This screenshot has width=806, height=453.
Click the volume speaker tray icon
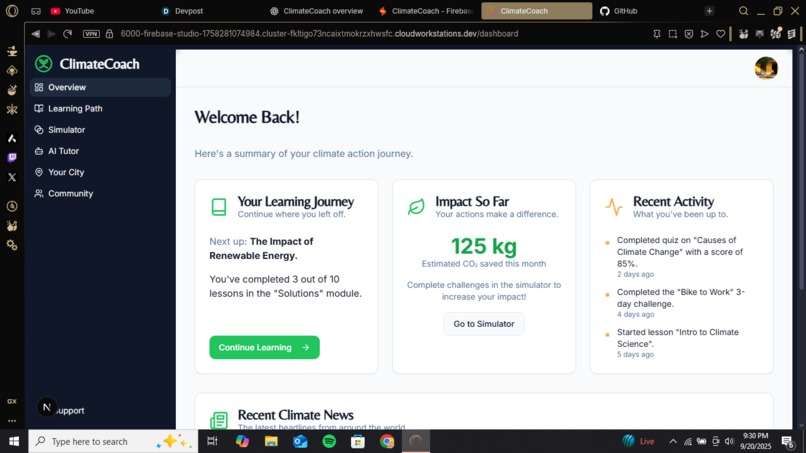(x=729, y=441)
